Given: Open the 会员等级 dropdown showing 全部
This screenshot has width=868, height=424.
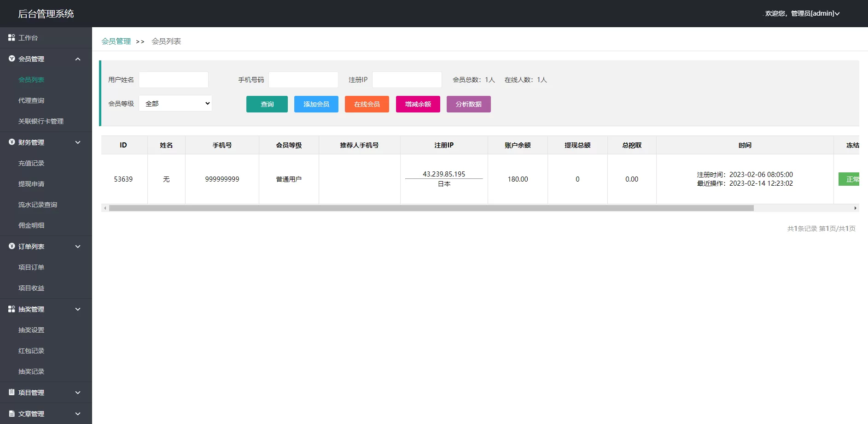Looking at the screenshot, I should (175, 104).
